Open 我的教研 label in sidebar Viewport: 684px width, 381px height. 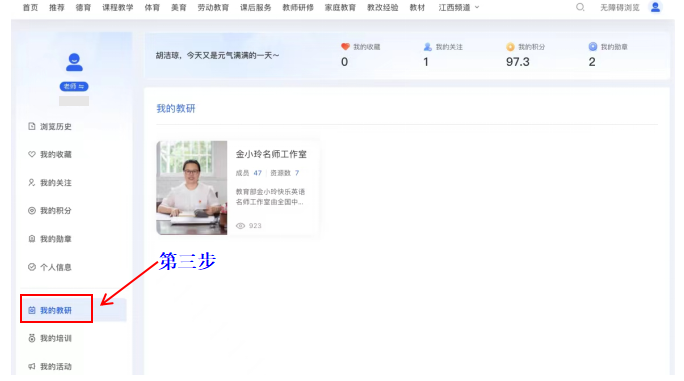56,310
